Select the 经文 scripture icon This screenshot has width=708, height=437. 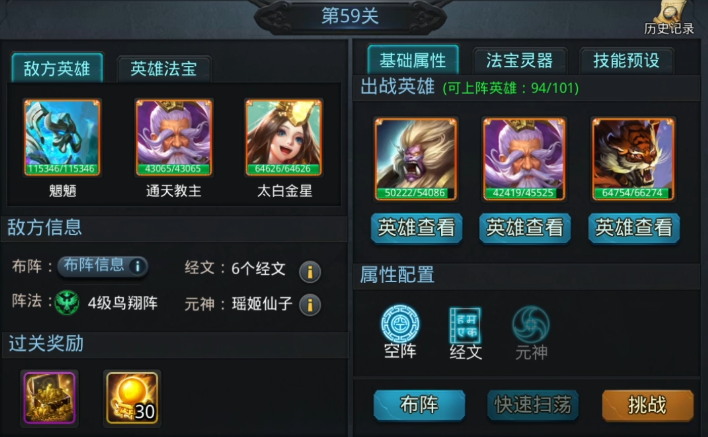tap(465, 325)
